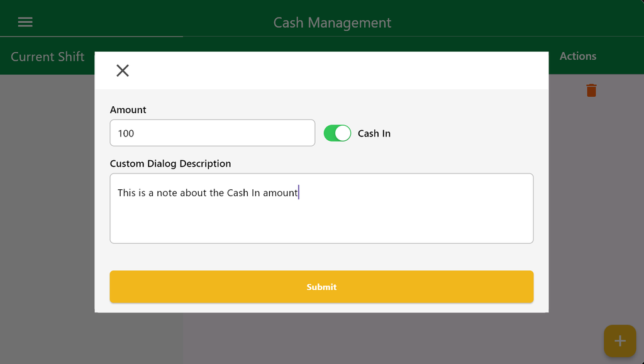
Task: Close the cash dialog with the X icon
Action: pyautogui.click(x=123, y=70)
